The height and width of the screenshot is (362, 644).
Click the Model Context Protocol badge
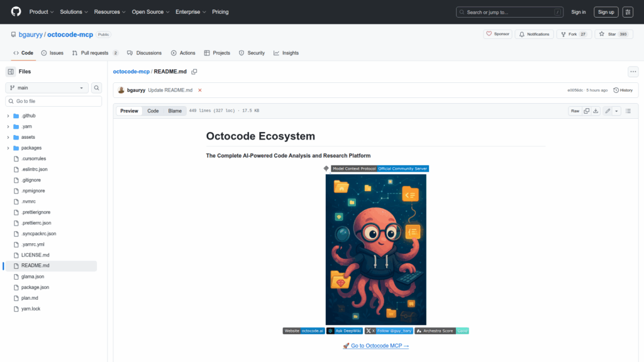coord(380,168)
